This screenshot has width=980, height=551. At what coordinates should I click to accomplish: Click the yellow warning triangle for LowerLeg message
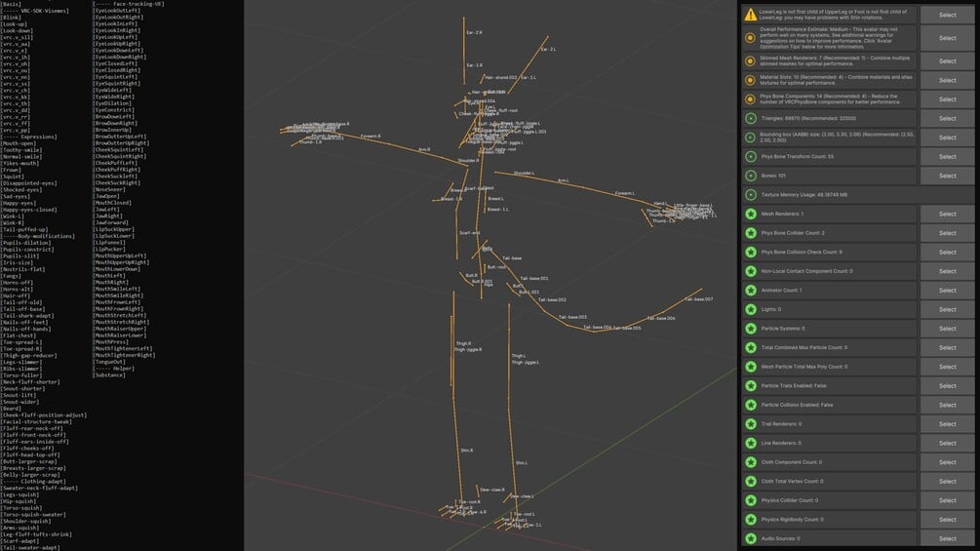point(751,15)
